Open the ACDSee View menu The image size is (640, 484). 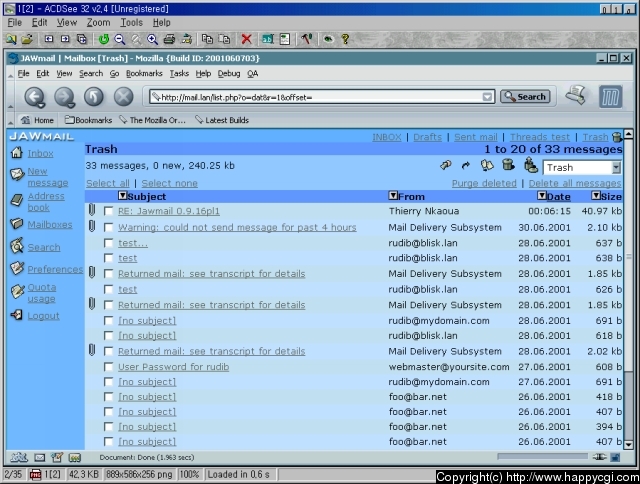[x=67, y=23]
